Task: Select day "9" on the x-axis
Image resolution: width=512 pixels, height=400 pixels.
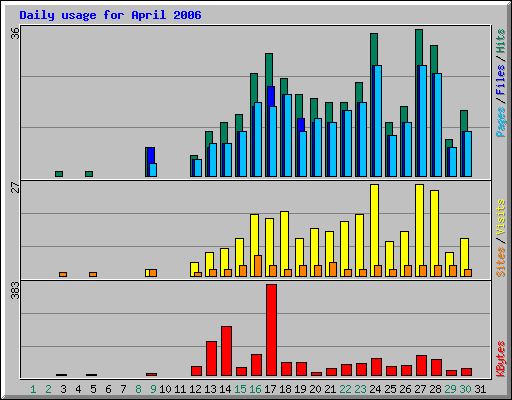Action: tap(153, 389)
